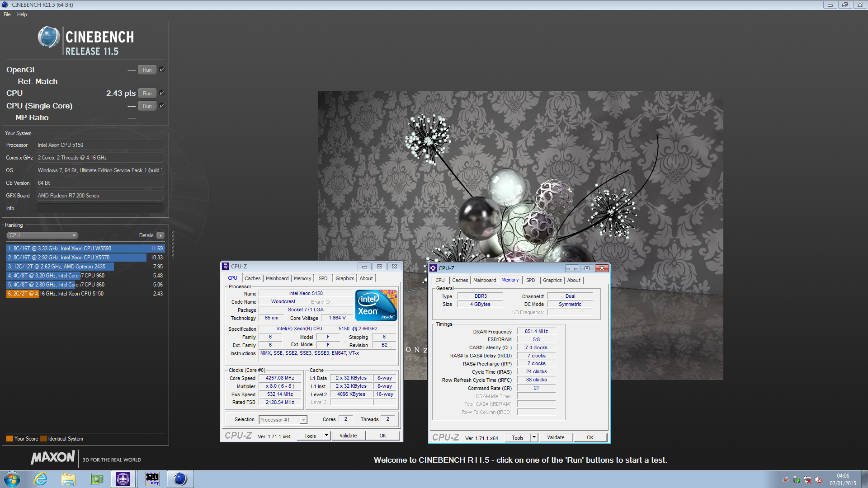Open Caches tab in right CPU-Z window
The image size is (868, 488).
coord(460,280)
